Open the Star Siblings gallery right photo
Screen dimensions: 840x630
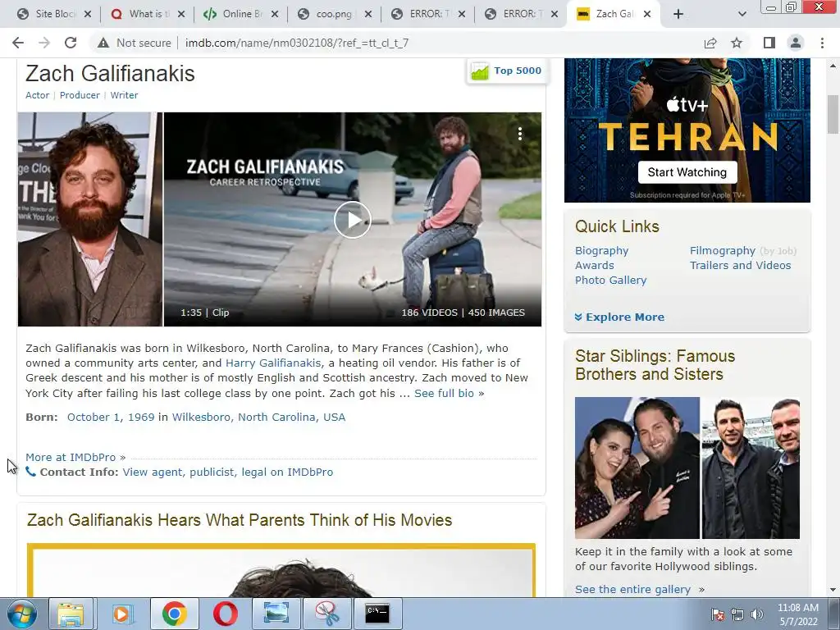click(751, 468)
